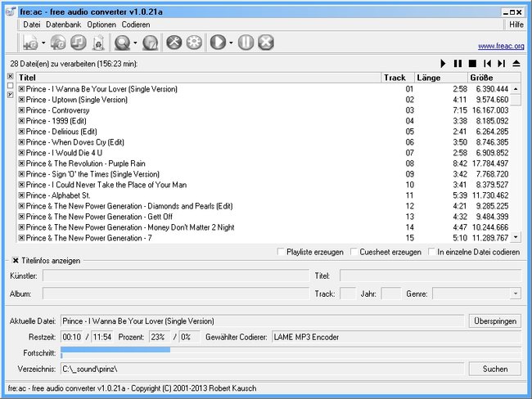This screenshot has height=399, width=532.
Task: Open the Datenbank menu
Action: 64,25
